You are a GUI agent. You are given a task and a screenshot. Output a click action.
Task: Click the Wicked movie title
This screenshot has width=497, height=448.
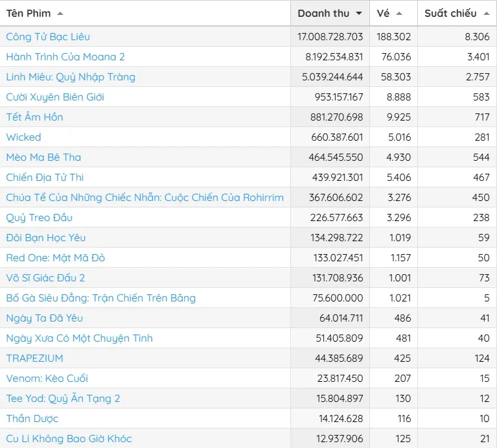pyautogui.click(x=23, y=137)
